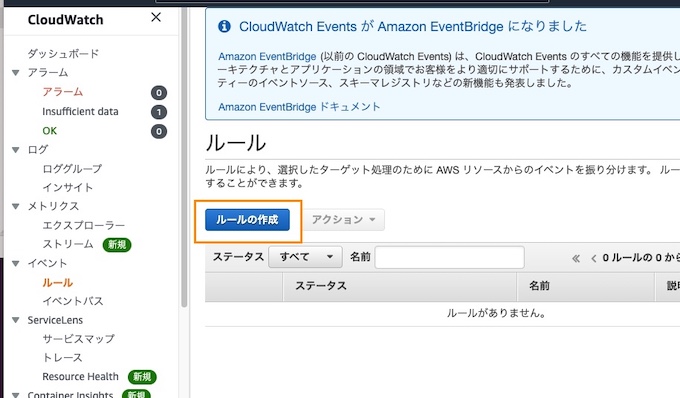The image size is (680, 398).
Task: Click the sidebar vertical scrollbar
Action: 184,156
